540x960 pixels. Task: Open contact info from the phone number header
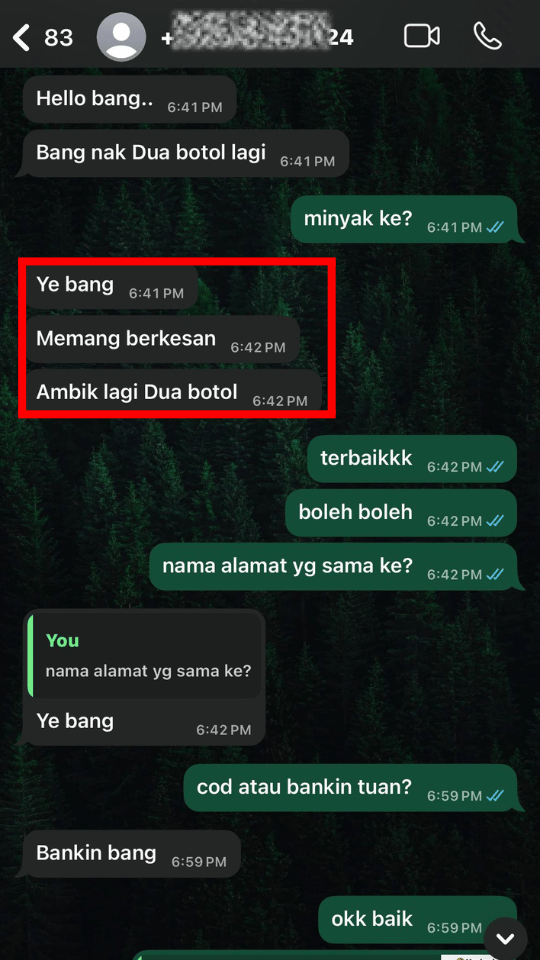(257, 37)
